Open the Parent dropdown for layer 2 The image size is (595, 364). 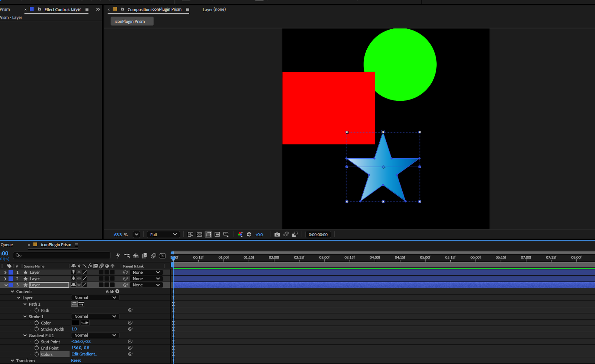click(x=146, y=279)
